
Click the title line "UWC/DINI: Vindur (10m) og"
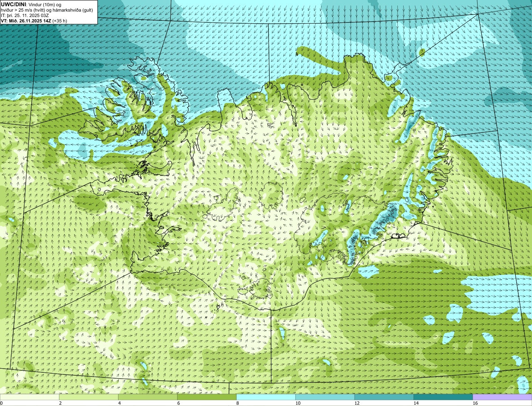tap(31, 4)
